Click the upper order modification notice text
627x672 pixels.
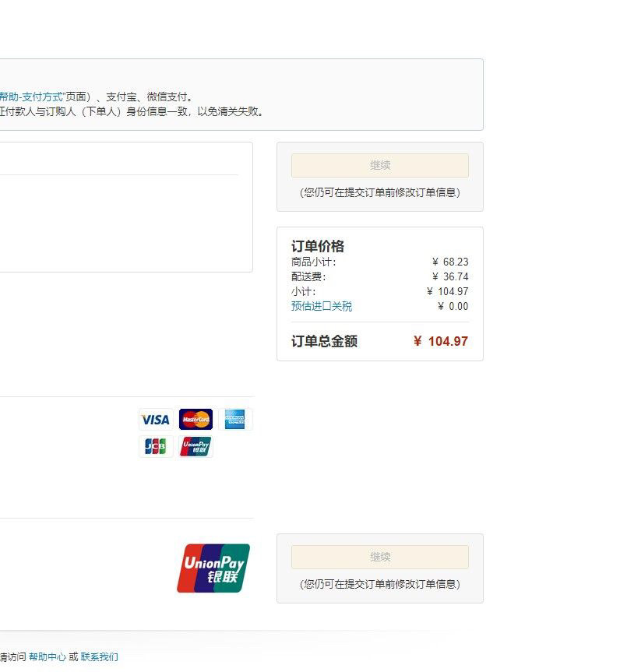379,192
